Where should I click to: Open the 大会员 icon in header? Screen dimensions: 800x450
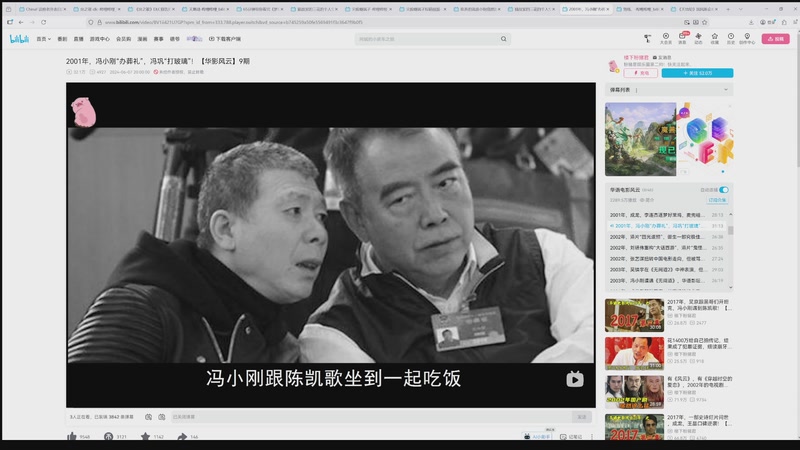point(666,38)
